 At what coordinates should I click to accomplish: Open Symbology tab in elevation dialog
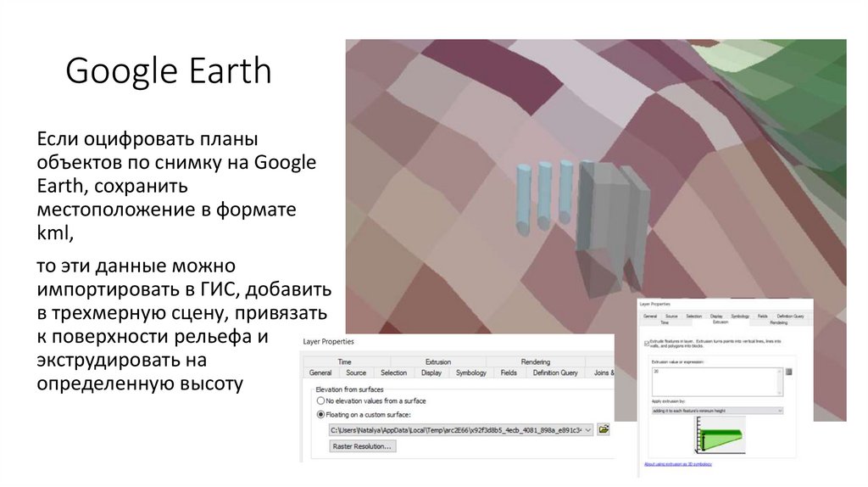point(471,372)
